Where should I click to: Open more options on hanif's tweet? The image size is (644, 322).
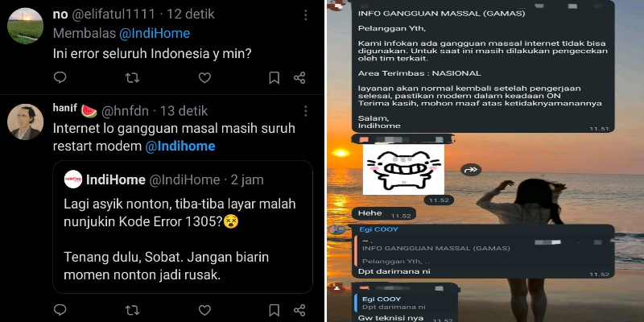point(306,111)
